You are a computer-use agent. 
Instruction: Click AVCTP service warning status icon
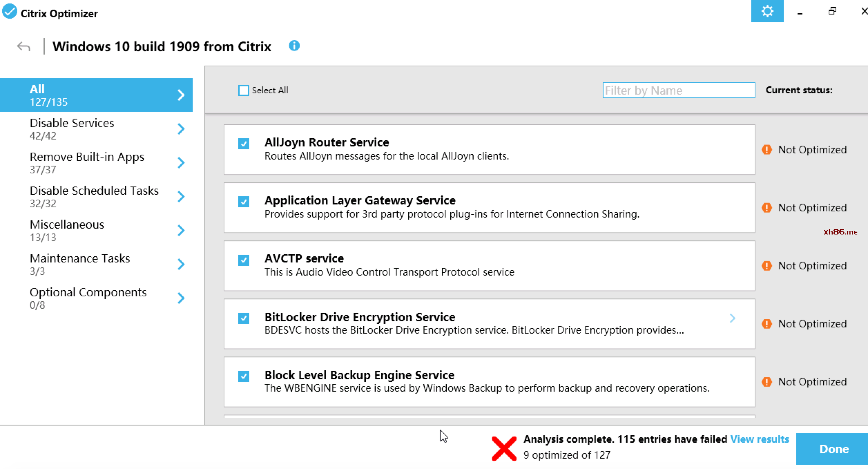pyautogui.click(x=767, y=266)
